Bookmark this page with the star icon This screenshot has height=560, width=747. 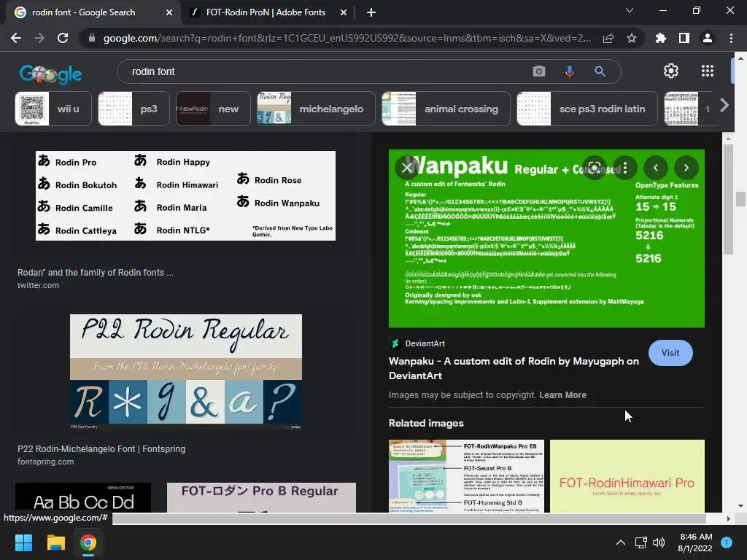tap(632, 38)
